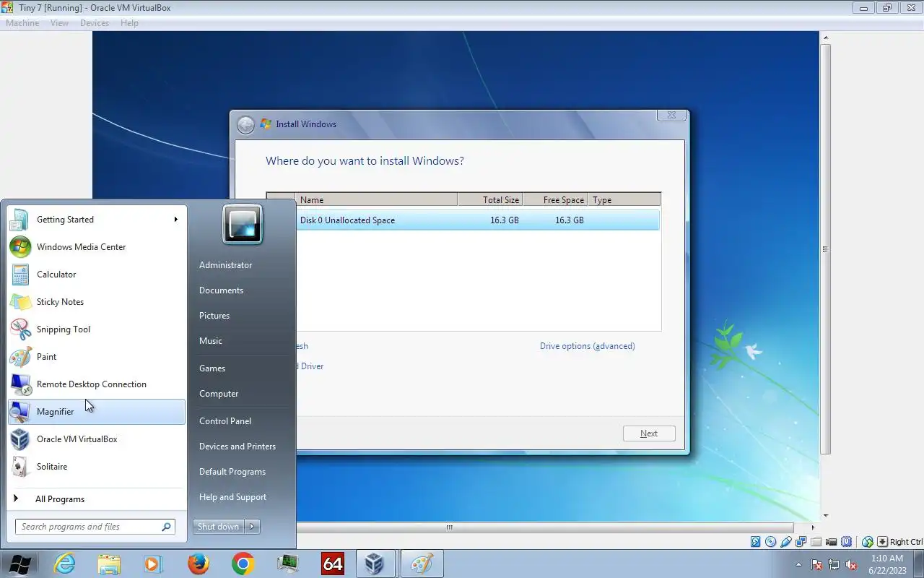Open Paint from the Start menu

coord(97,357)
